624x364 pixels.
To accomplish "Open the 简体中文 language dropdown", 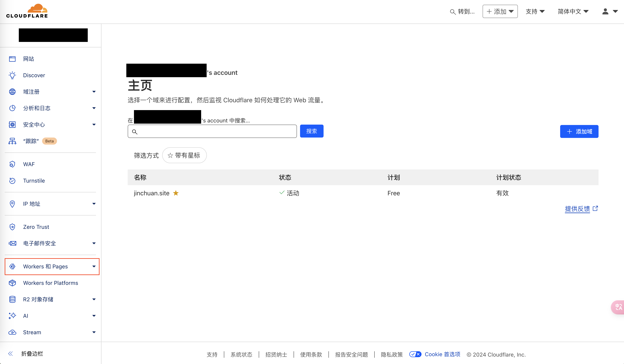I will [573, 11].
